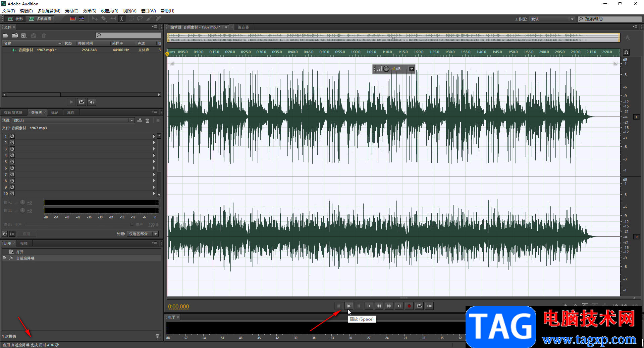Click the transport loop playback button

pyautogui.click(x=419, y=306)
